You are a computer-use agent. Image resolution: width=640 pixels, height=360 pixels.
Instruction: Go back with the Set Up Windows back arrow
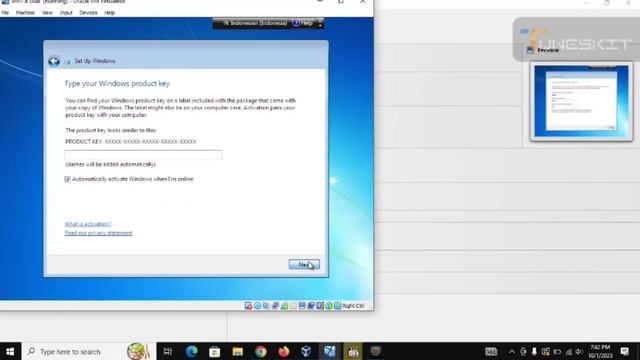coord(53,61)
